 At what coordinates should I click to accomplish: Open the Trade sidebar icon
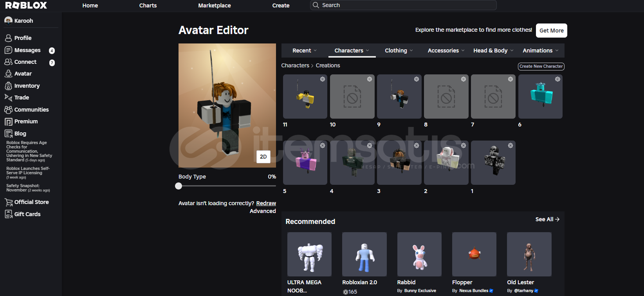(8, 97)
